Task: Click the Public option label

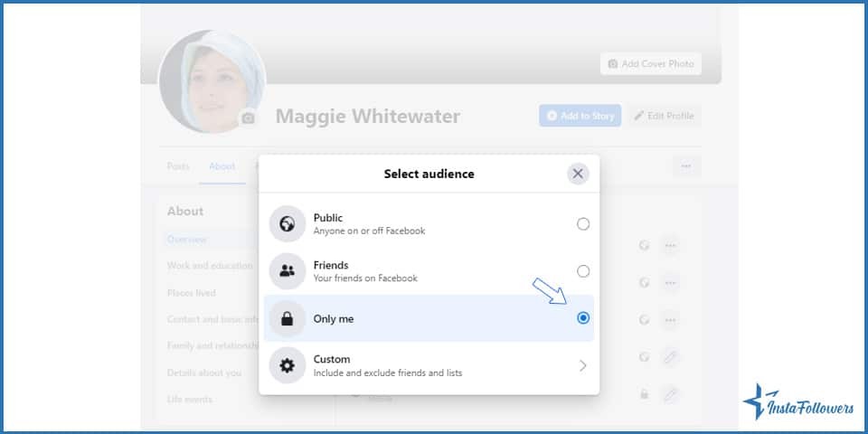Action: 327,218
